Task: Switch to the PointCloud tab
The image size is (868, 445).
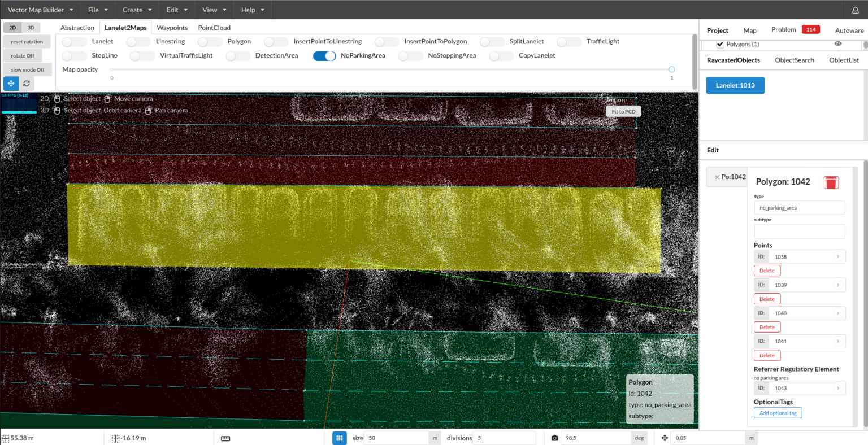Action: pos(214,28)
